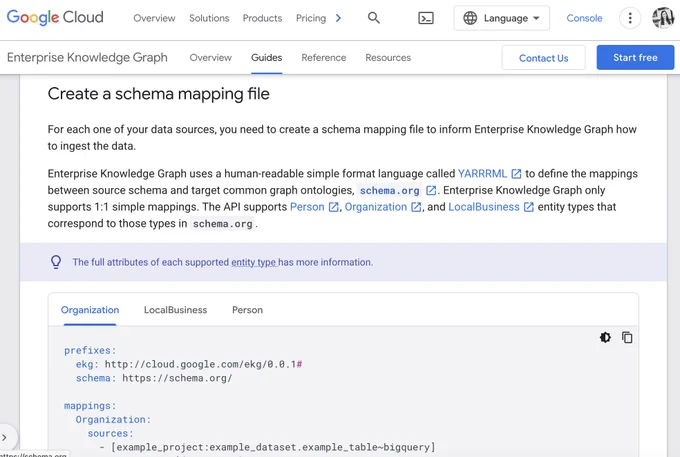Expand the collapsed side navigation panel

(x=5, y=437)
